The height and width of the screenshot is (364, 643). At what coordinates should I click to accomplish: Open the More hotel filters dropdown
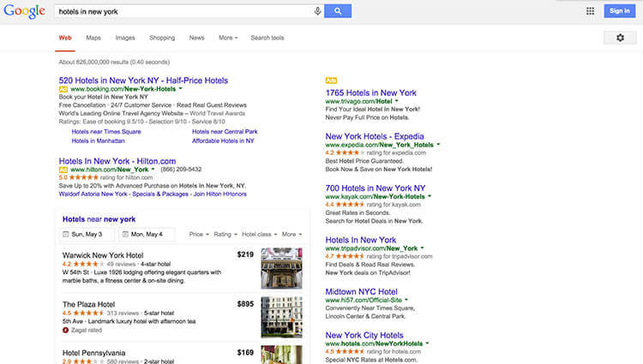point(292,234)
